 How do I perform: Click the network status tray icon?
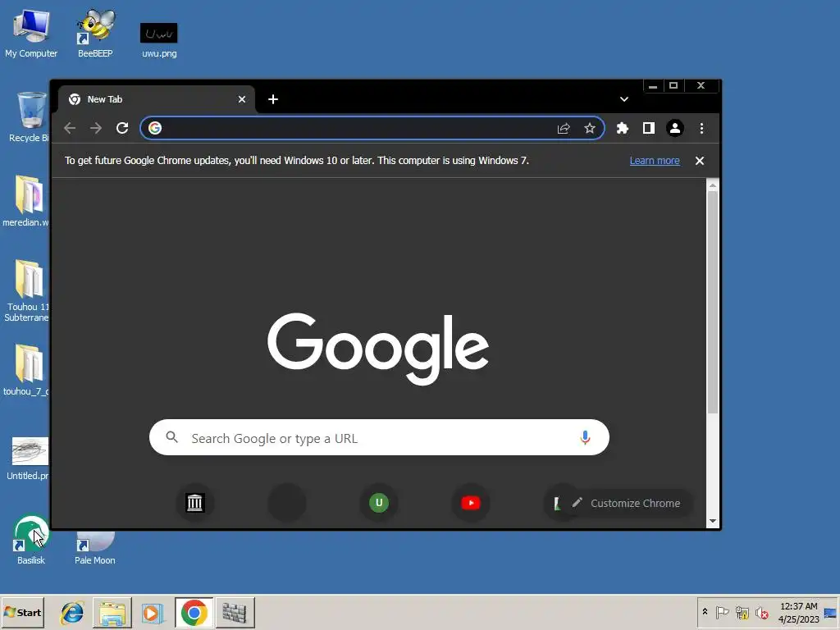click(x=742, y=612)
